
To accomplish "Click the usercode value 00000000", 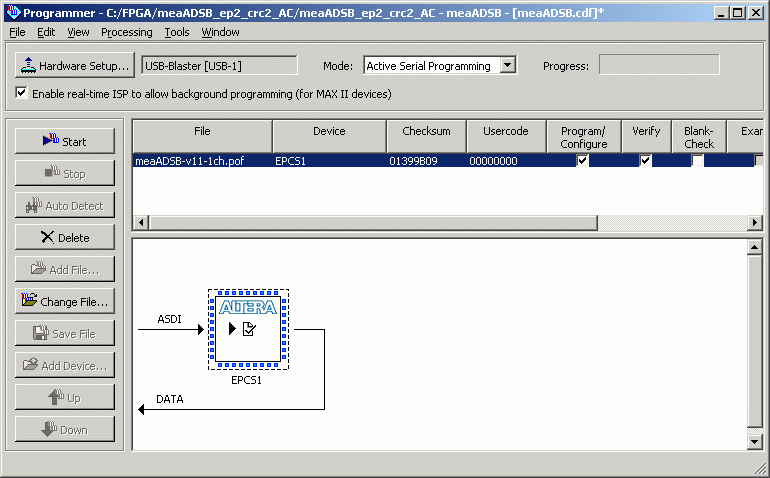I will point(493,161).
